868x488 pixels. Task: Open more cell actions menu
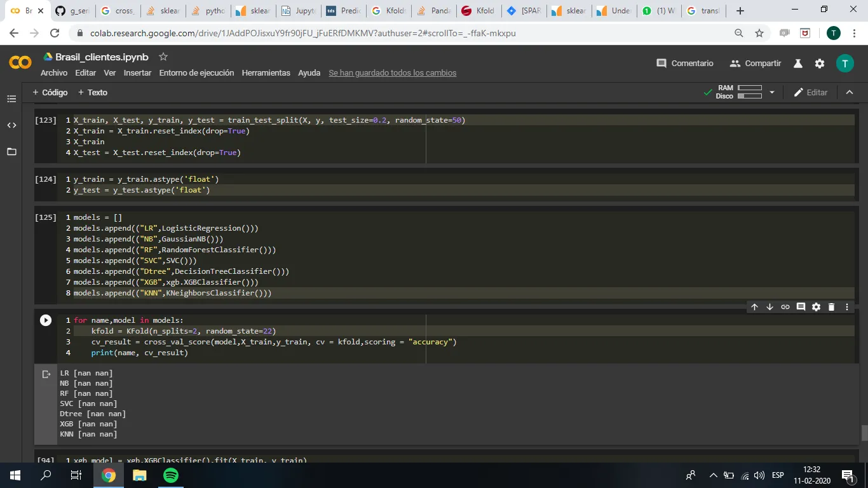[x=847, y=307]
